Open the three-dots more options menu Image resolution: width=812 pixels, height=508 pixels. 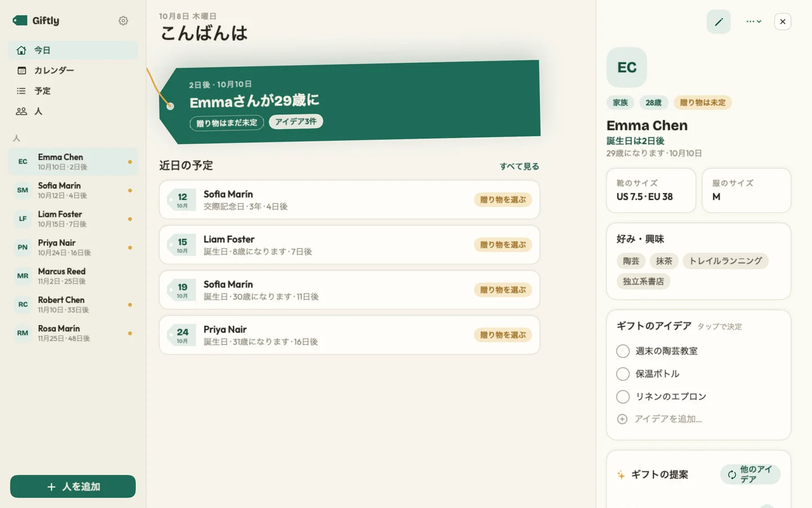(754, 22)
